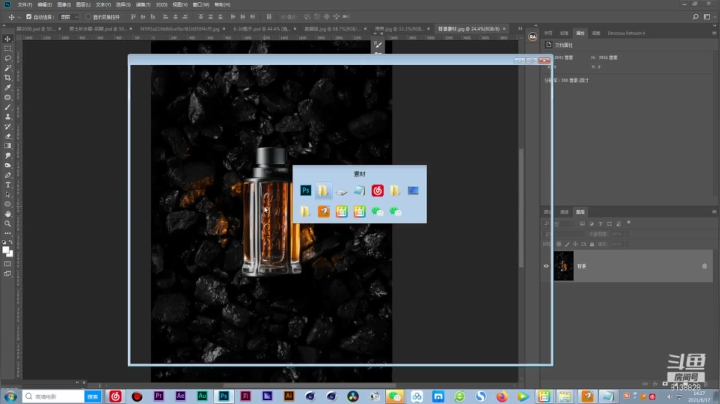Click the taskbar search input field
Viewport: 720px width, 404px height.
tap(53, 396)
